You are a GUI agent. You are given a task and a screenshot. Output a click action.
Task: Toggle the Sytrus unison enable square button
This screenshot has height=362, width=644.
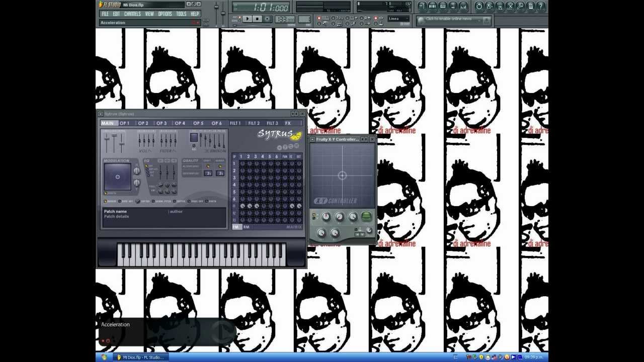(194, 137)
